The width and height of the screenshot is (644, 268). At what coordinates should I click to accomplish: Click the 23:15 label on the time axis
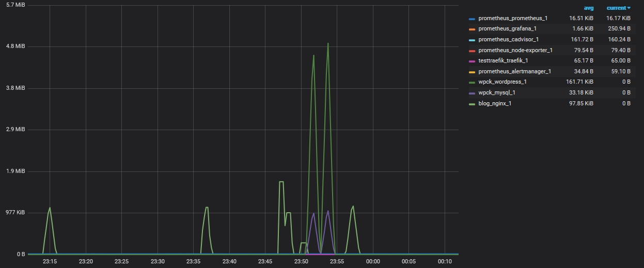pyautogui.click(x=50, y=262)
